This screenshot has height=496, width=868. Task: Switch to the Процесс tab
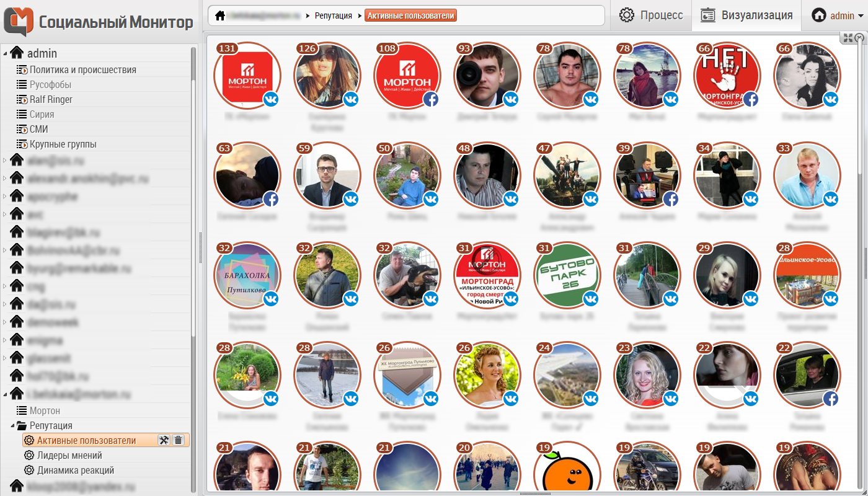pos(651,15)
